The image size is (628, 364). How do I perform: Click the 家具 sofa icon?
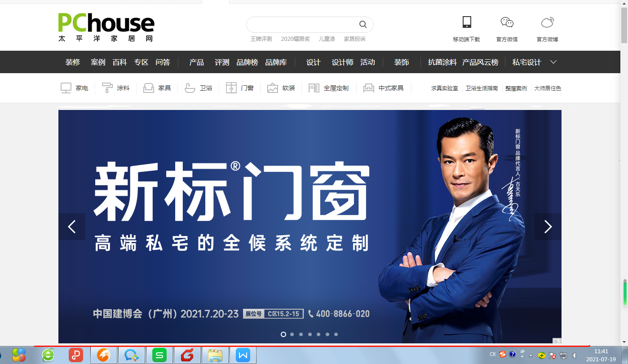[x=149, y=88]
